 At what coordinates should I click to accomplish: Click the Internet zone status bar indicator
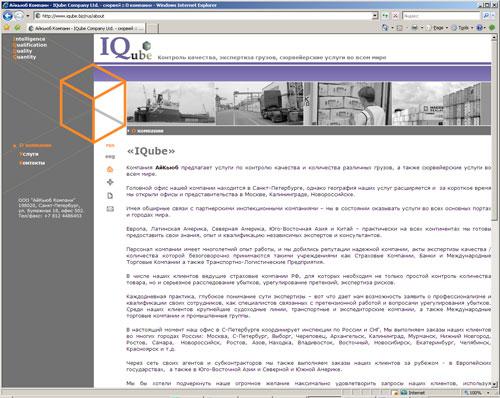(413, 393)
